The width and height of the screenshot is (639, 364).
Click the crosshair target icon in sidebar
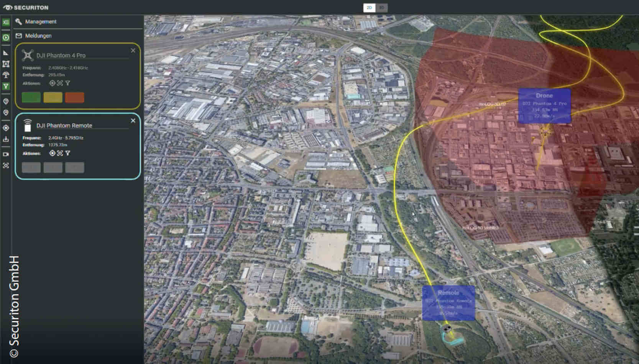tap(6, 128)
